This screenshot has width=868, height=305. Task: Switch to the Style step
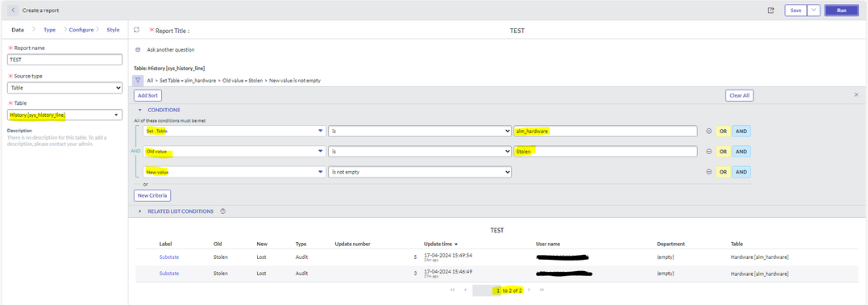point(113,30)
